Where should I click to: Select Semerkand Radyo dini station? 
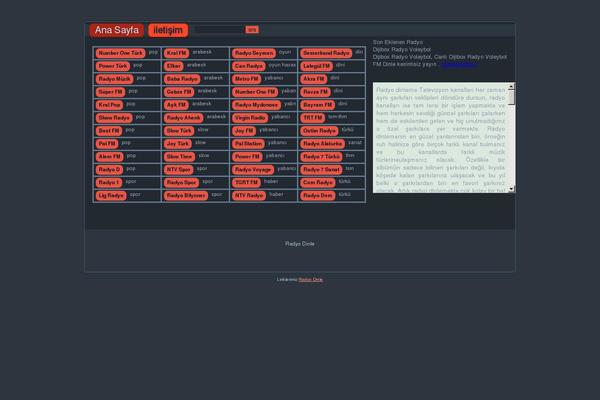(x=326, y=53)
